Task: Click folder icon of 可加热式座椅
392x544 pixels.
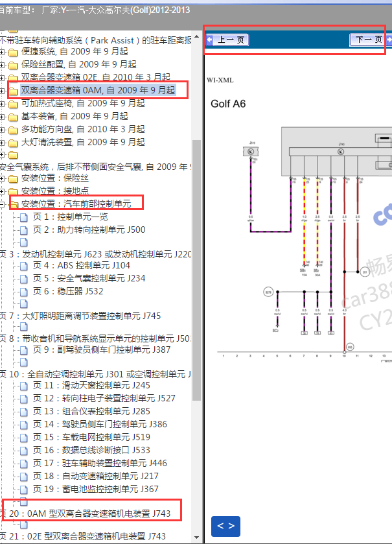Action: 13,104
